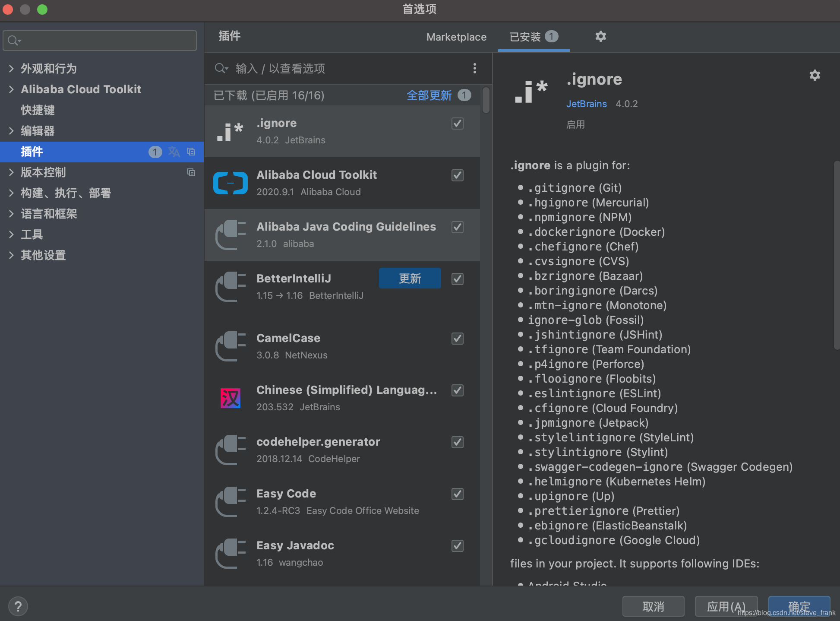Click search magnifier in settings search box
This screenshot has height=621, width=840.
tap(14, 41)
